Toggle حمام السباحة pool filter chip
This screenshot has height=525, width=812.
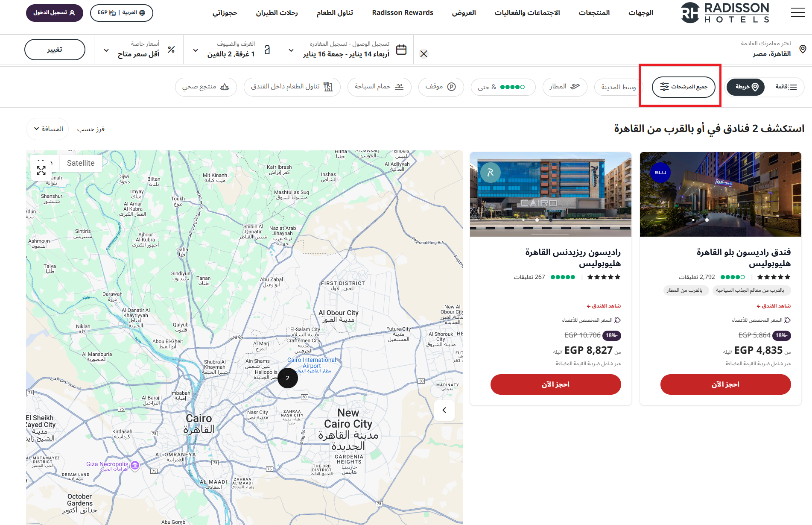(379, 87)
